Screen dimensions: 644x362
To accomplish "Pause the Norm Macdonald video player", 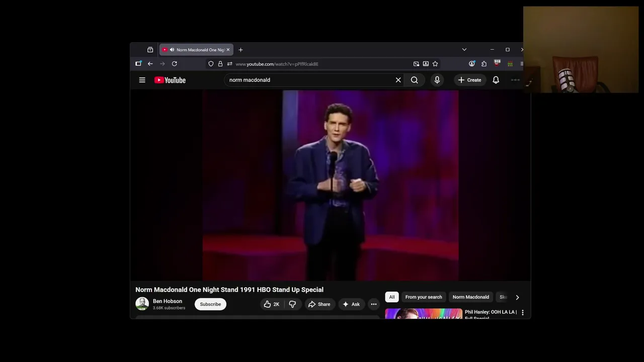I will (x=330, y=185).
